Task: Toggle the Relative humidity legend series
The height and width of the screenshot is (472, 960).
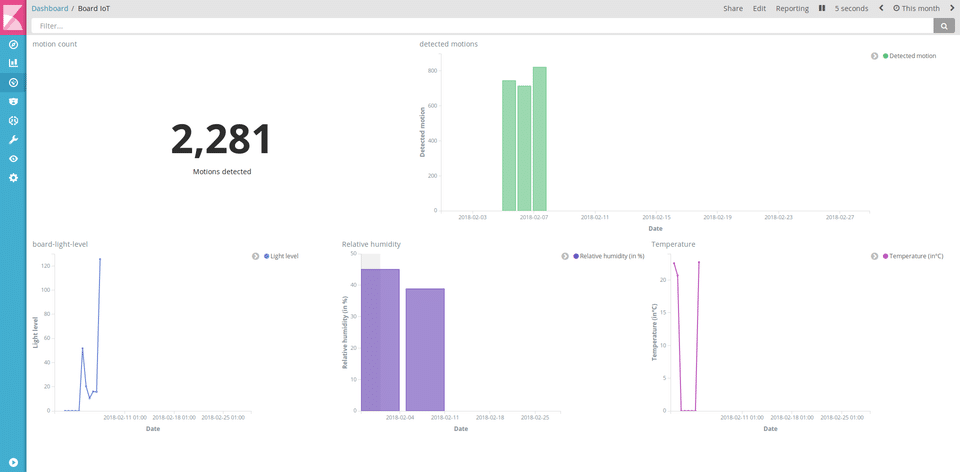Action: [x=611, y=256]
